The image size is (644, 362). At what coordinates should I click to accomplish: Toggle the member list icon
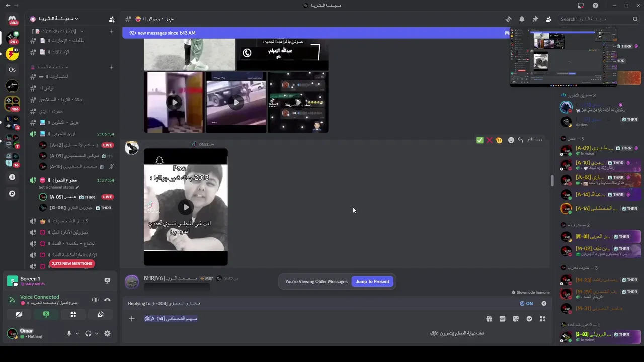(x=549, y=19)
